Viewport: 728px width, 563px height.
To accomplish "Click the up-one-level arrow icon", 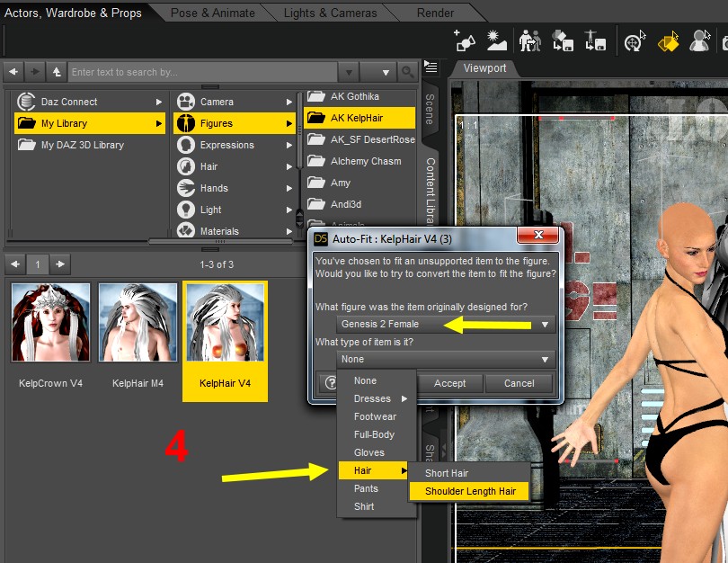I will tap(57, 72).
